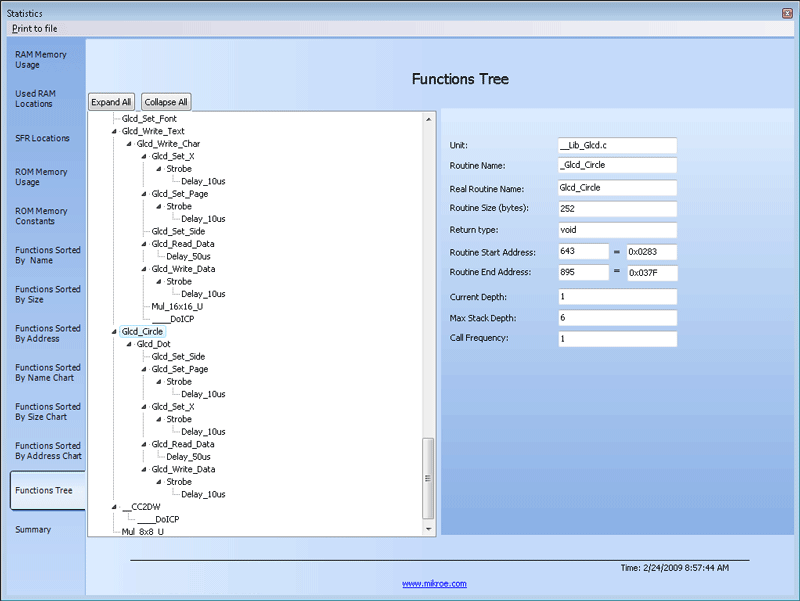
Task: Collapse Glcd_Read_Data under Glcd_Dot
Action: click(144, 444)
